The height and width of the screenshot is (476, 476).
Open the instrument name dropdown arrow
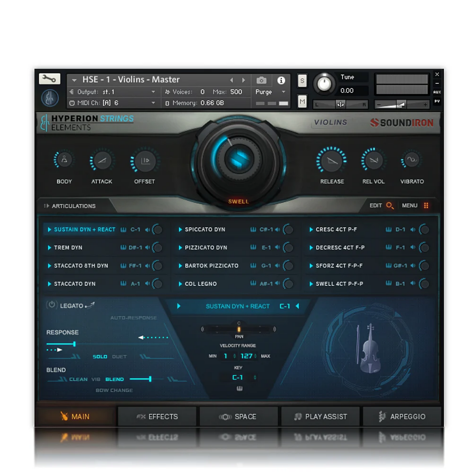pyautogui.click(x=74, y=80)
